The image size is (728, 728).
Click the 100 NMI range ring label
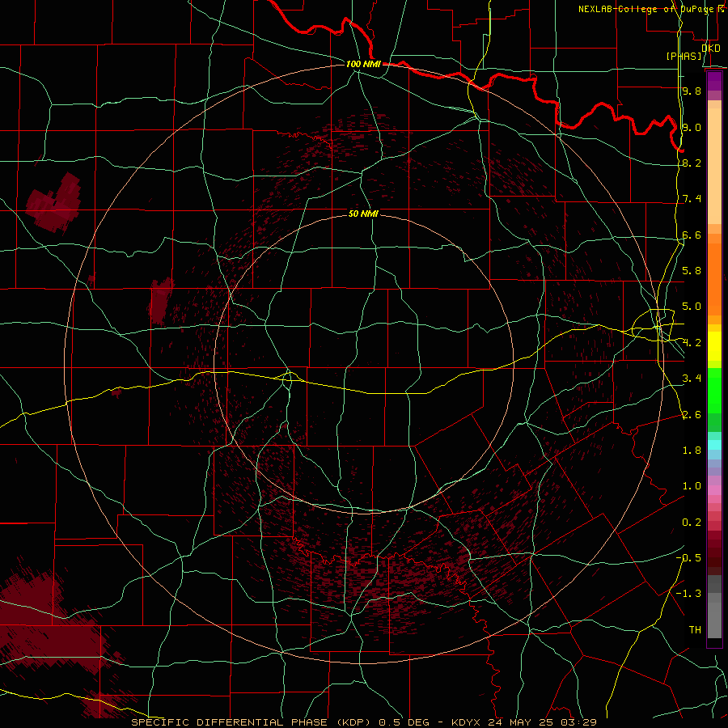point(363,64)
